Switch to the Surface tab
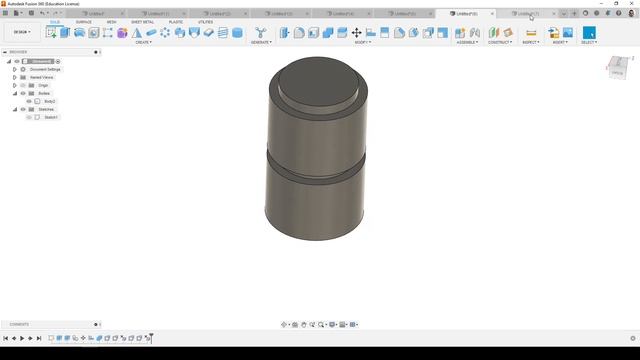This screenshot has height=360, width=640. click(x=84, y=22)
